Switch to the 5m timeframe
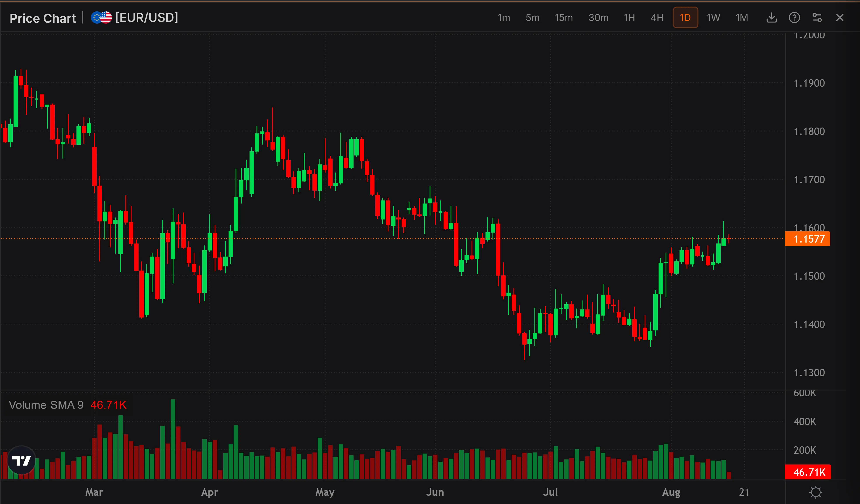 coord(532,17)
